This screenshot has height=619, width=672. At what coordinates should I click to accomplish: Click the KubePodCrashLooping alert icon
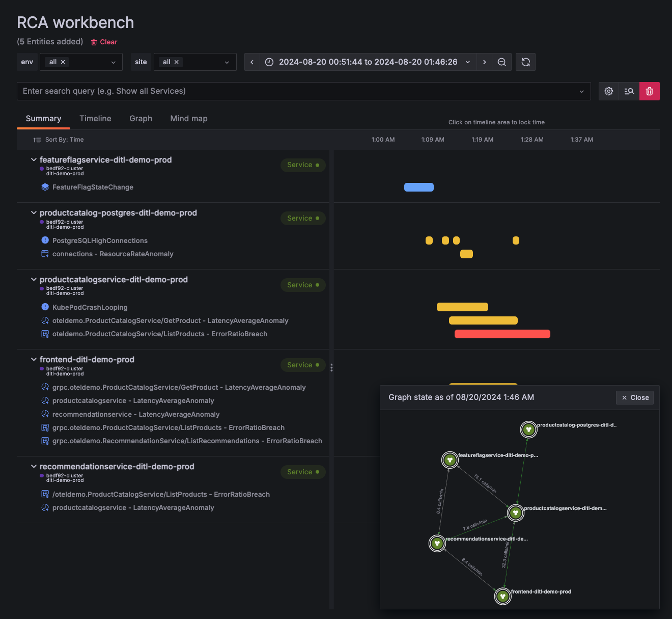pyautogui.click(x=45, y=307)
